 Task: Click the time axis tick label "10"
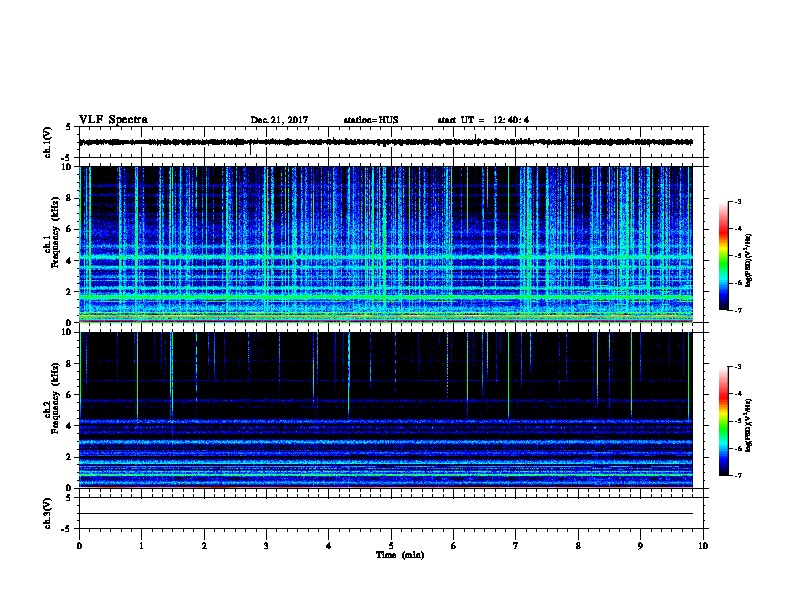coord(703,546)
